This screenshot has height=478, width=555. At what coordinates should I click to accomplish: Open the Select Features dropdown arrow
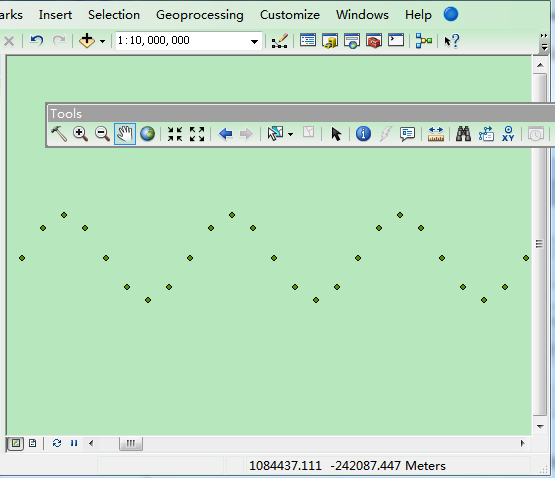291,134
